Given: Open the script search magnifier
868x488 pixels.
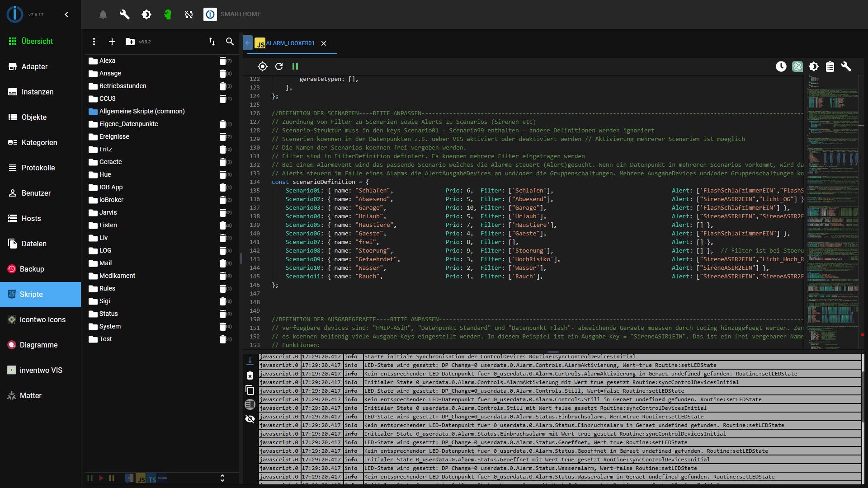Looking at the screenshot, I should click(230, 42).
